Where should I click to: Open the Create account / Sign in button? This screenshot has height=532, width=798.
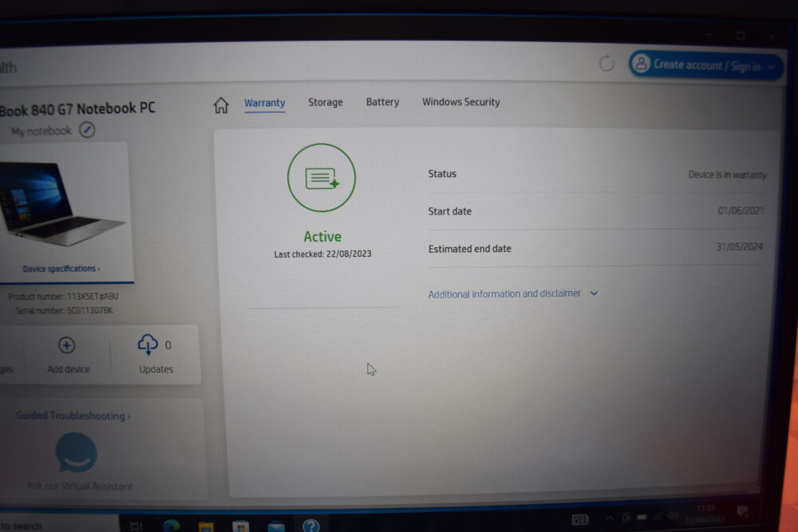[705, 65]
